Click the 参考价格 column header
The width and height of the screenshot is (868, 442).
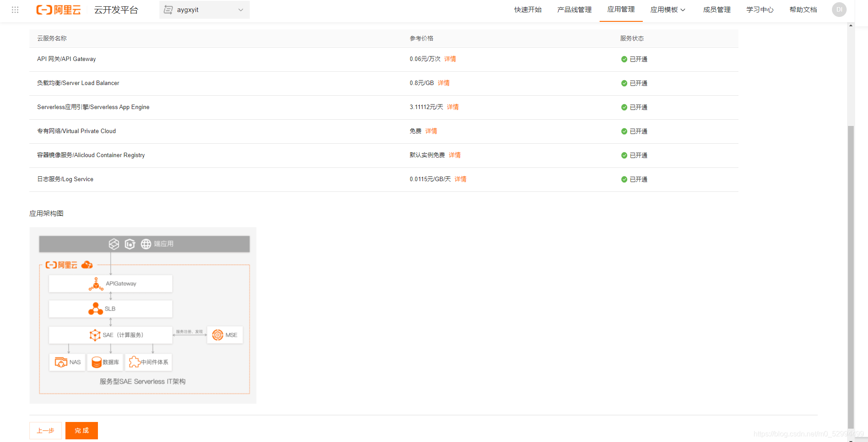[x=422, y=38]
